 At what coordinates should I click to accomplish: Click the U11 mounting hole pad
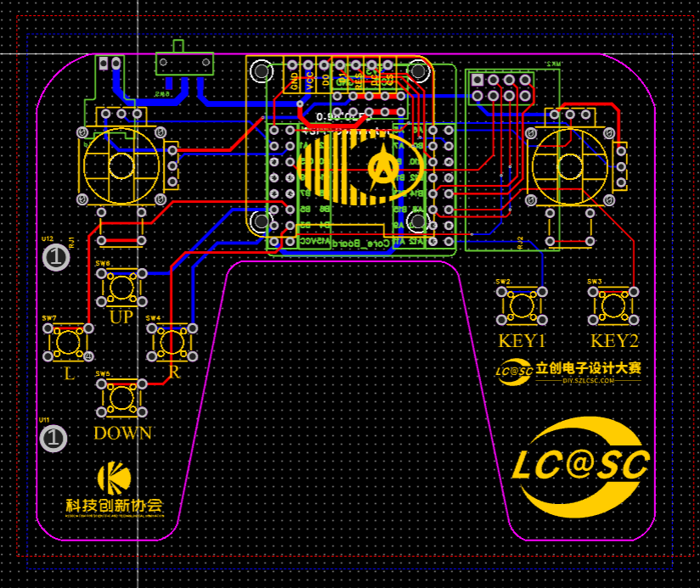[53, 439]
